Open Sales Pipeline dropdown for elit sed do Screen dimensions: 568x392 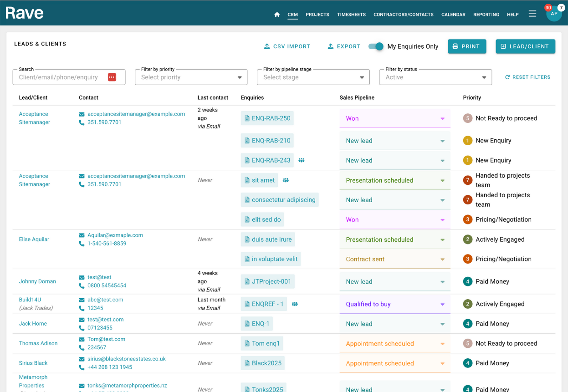pos(395,219)
